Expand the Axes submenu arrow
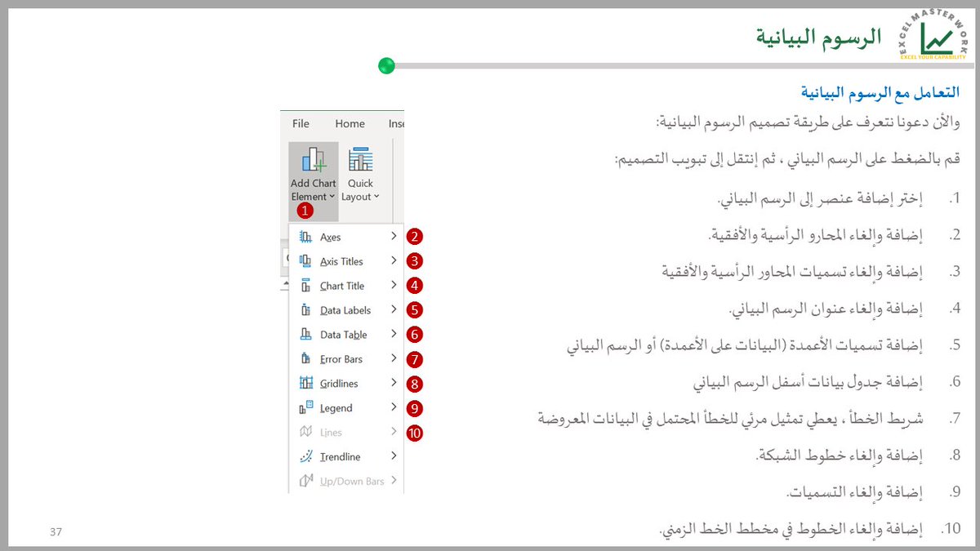 point(394,237)
